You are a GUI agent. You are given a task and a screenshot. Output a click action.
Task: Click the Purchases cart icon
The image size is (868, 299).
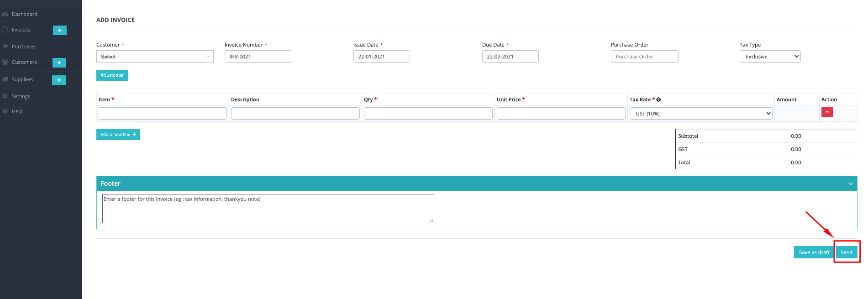(x=5, y=47)
